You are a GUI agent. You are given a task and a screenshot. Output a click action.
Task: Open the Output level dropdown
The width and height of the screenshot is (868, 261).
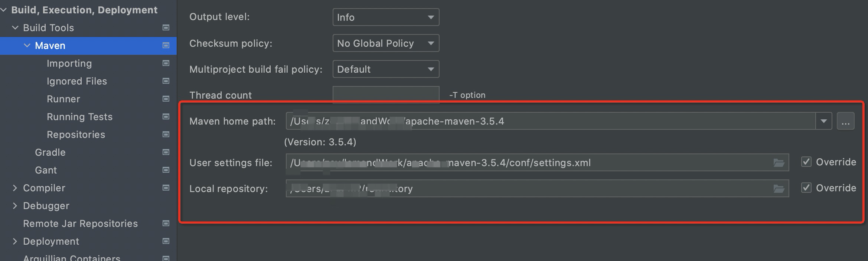coord(385,17)
